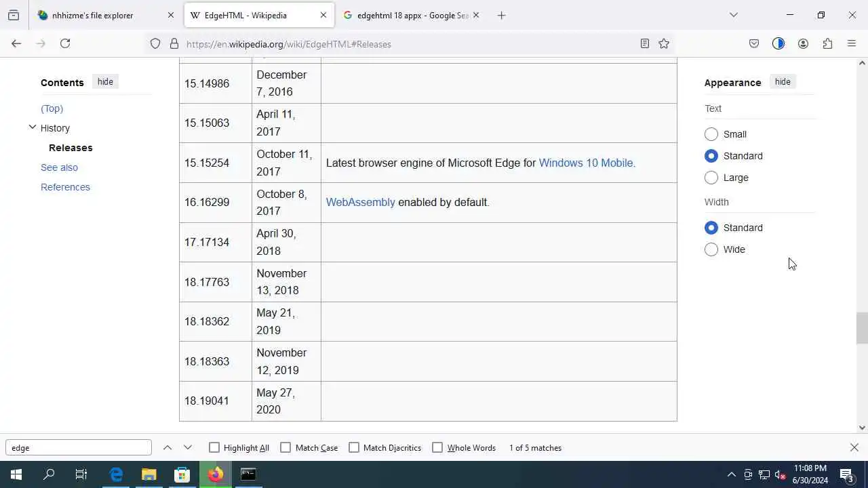Viewport: 868px width, 488px height.
Task: Close the Google Search tab
Action: click(x=476, y=15)
